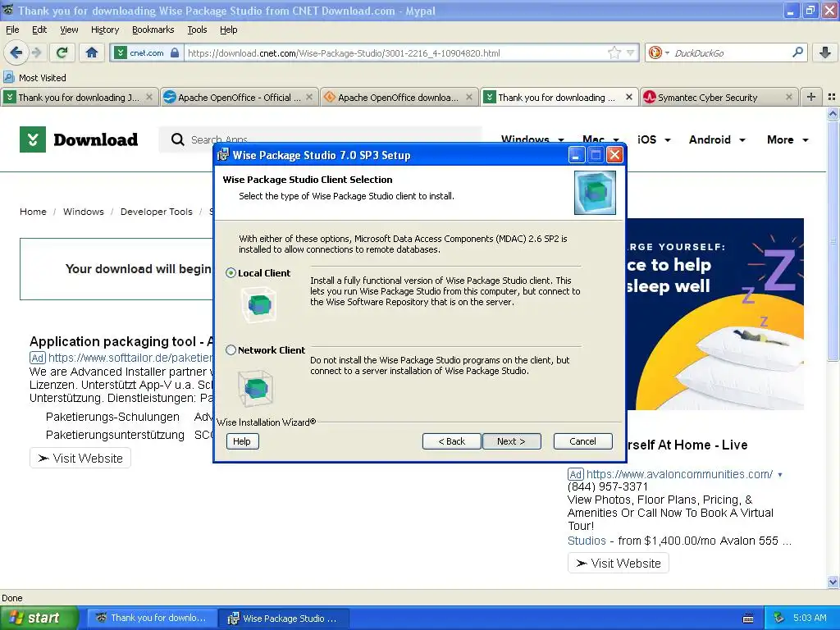Switch to the Thank you for downloading J... tab

coord(80,98)
